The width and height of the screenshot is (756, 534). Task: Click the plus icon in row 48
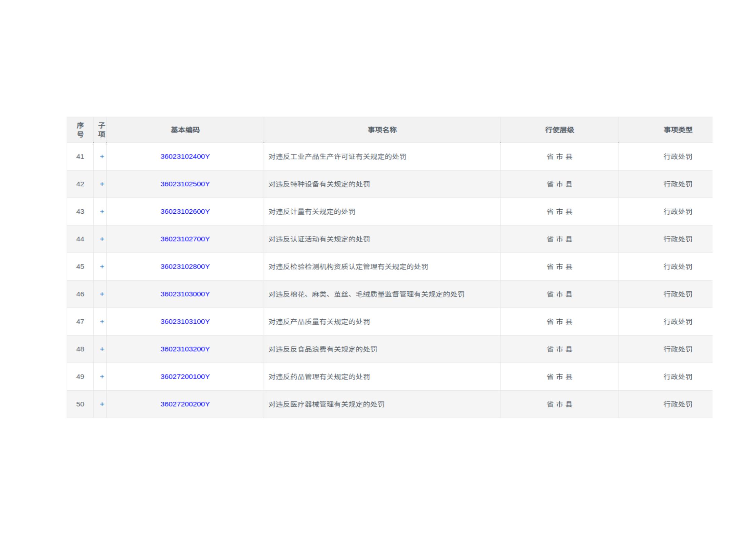tap(102, 349)
